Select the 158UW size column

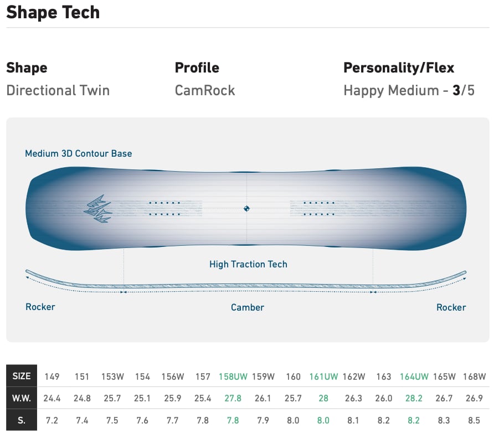(233, 376)
